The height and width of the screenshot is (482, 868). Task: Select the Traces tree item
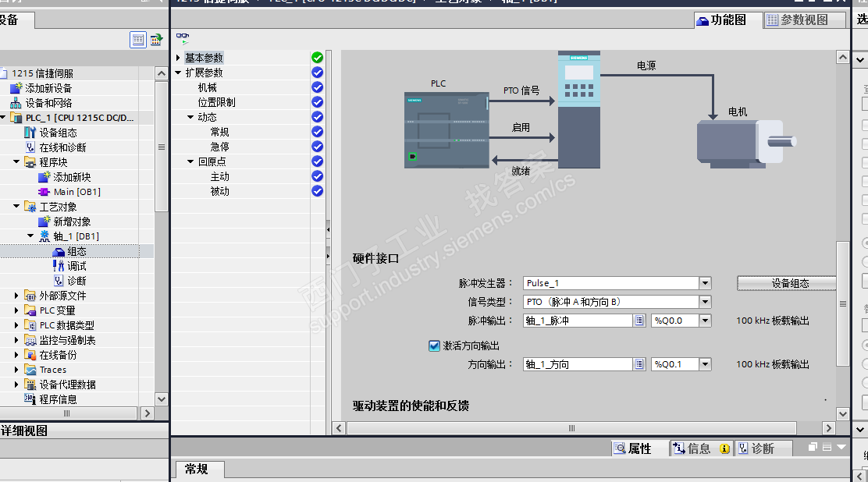click(53, 370)
